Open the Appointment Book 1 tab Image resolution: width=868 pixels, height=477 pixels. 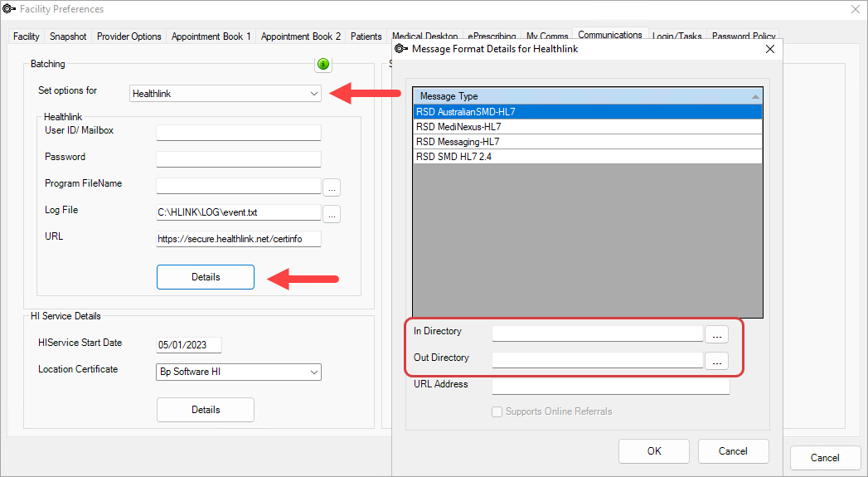[211, 36]
